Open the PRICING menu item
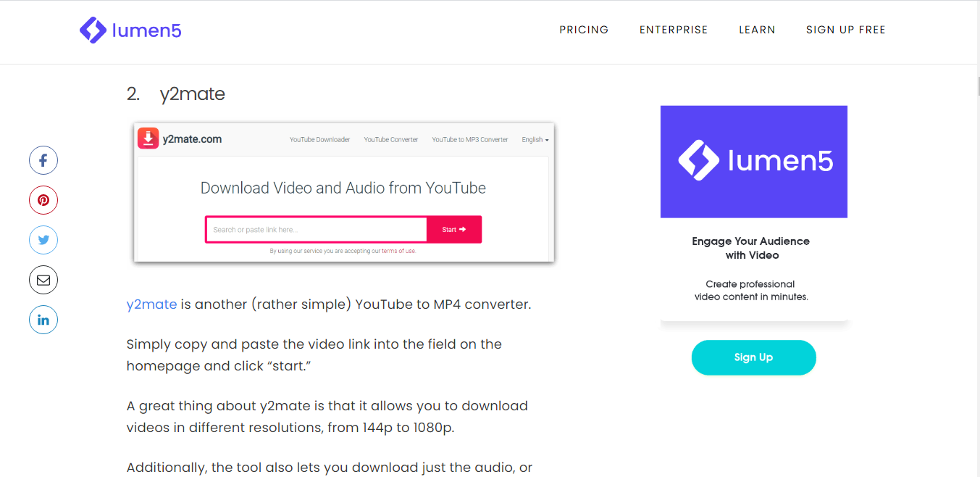 tap(584, 30)
